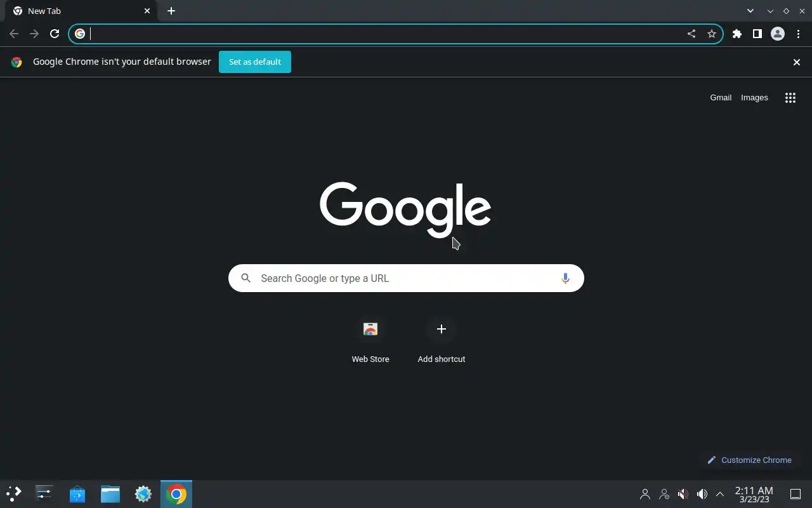Open a new tab with plus button
This screenshot has width=812, height=508.
pyautogui.click(x=171, y=11)
